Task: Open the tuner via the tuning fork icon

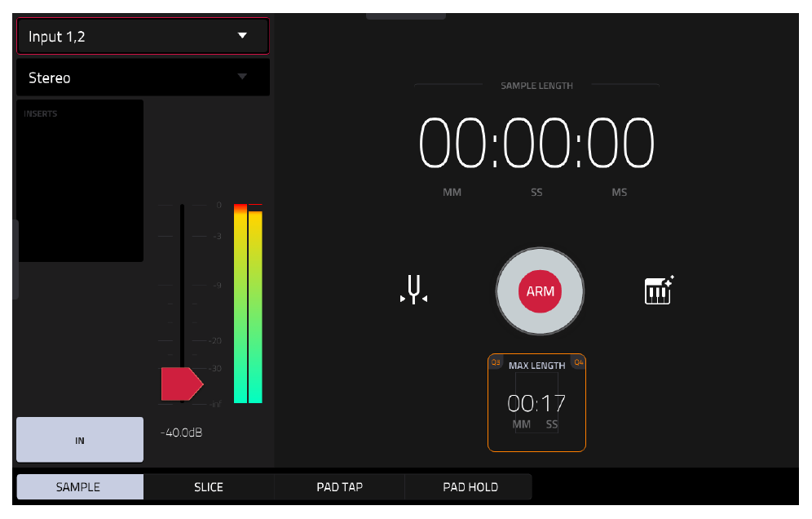Action: pyautogui.click(x=414, y=290)
